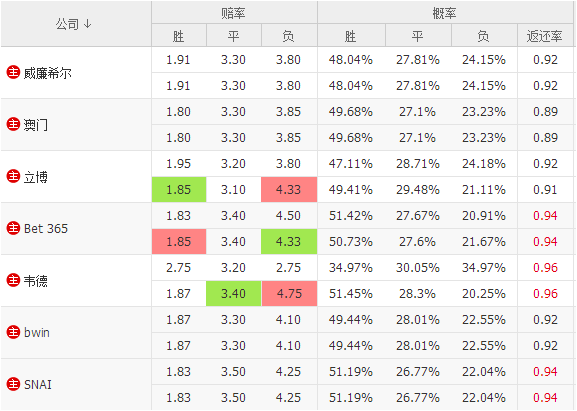Click the red highlighted 4.75 cell for 韦德

pos(289,293)
